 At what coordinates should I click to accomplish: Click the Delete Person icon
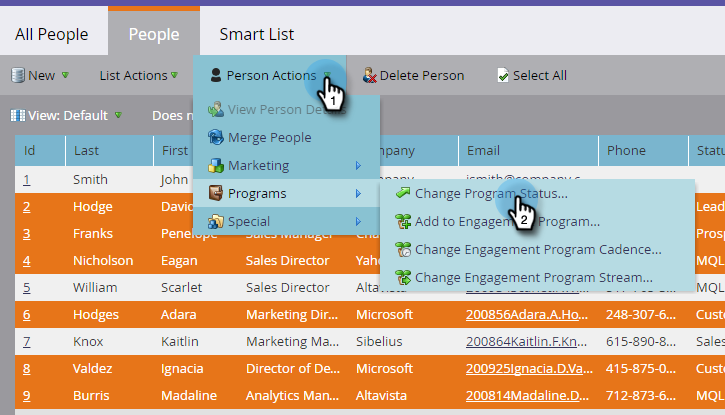pyautogui.click(x=369, y=75)
